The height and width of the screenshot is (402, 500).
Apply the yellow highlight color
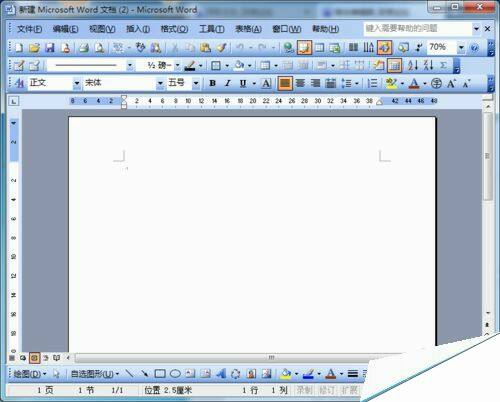[391, 83]
